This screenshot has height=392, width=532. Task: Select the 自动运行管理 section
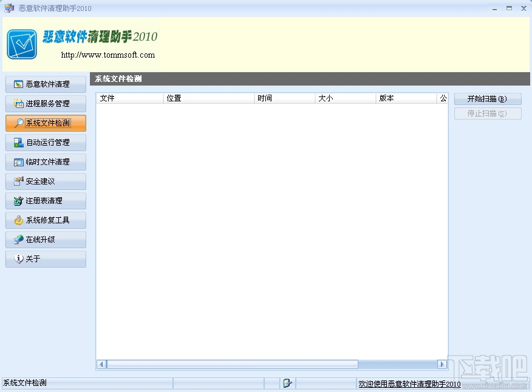tap(46, 143)
